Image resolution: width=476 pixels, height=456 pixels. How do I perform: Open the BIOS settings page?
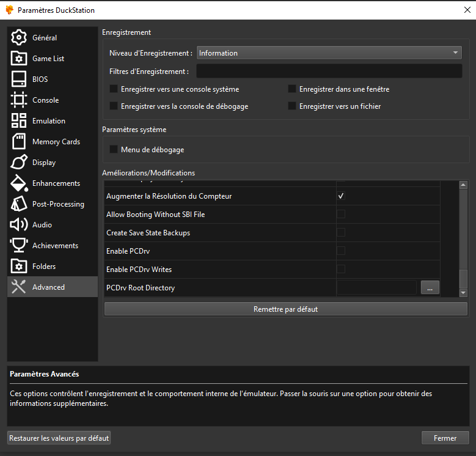(53, 79)
